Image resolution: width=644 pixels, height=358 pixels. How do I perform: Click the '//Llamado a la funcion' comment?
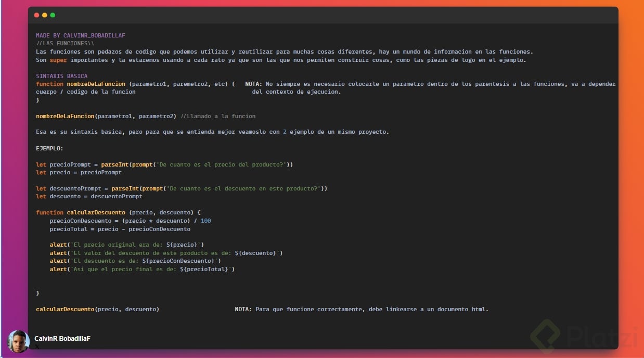pyautogui.click(x=218, y=116)
